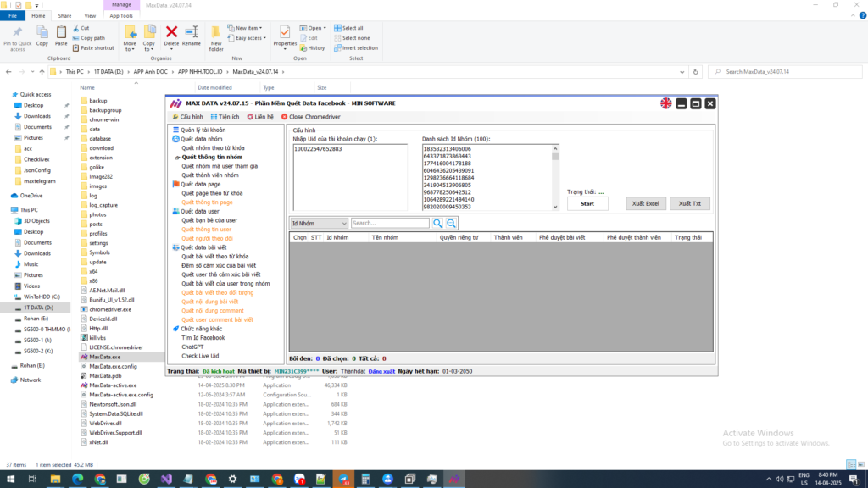Click the Đăng xuất logout link
Image resolution: width=868 pixels, height=488 pixels.
coord(381,371)
